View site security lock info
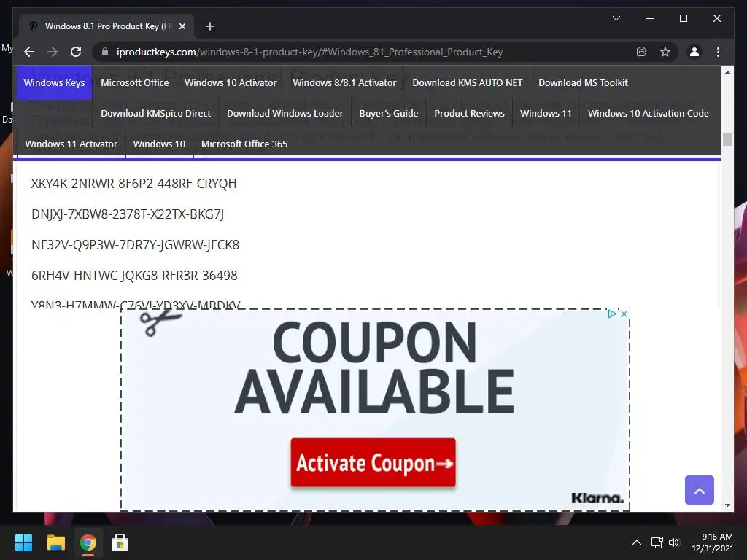Screen dimensions: 747x560 [x=105, y=52]
